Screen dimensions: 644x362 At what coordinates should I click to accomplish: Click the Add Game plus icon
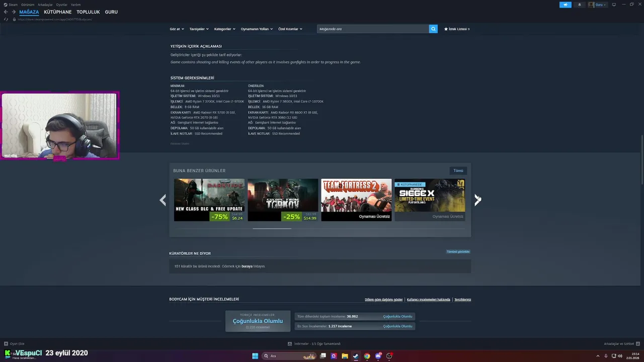(6, 344)
